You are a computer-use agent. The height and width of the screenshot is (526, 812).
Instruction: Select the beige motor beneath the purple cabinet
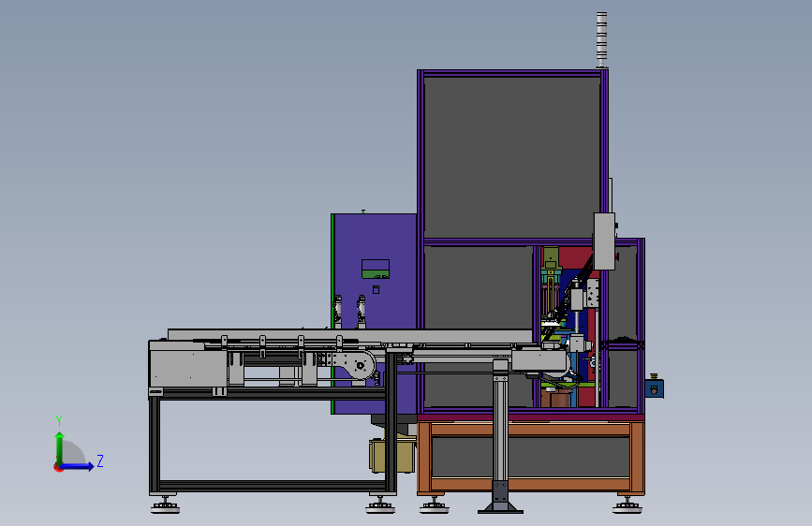[x=392, y=455]
